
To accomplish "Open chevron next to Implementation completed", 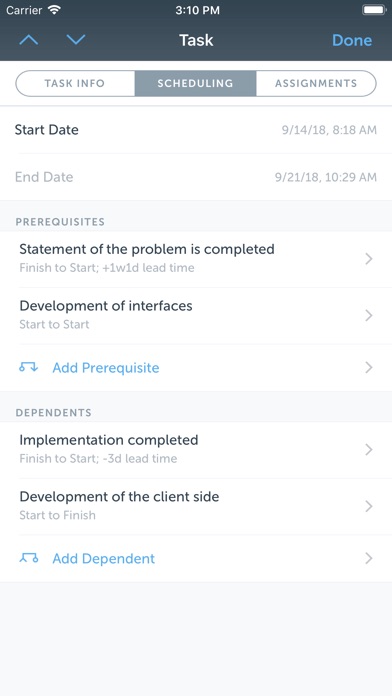I will [368, 450].
